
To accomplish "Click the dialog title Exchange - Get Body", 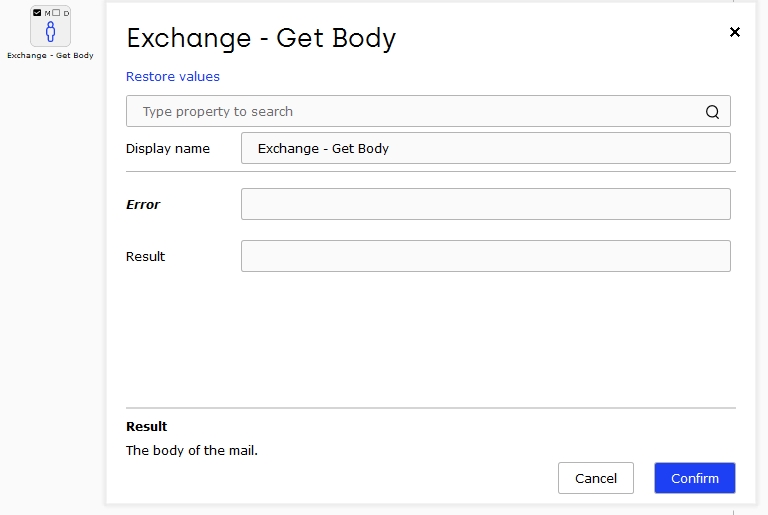I will tap(261, 38).
